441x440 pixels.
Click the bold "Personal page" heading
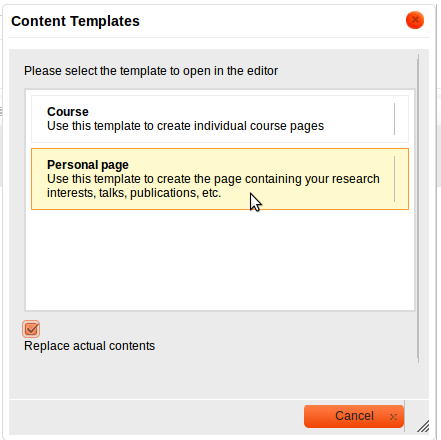click(x=88, y=165)
